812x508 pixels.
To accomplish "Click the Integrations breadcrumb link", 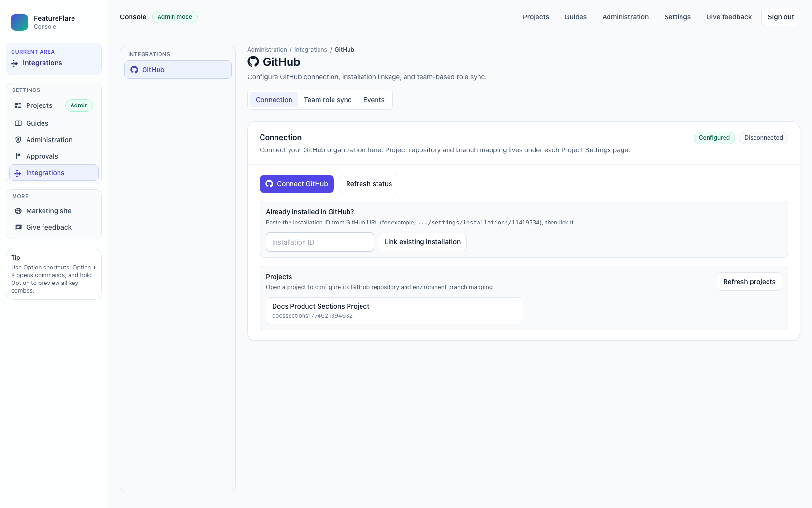I will [311, 50].
